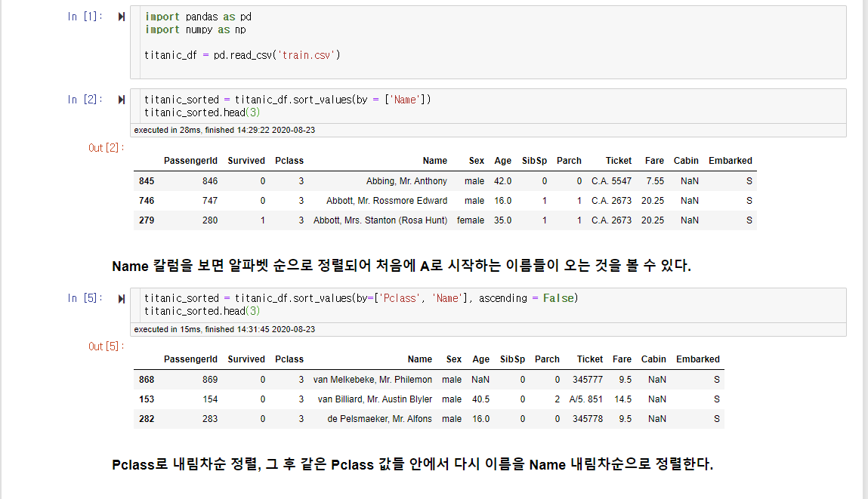Click the Out [5] output prompt
Image resolution: width=868 pixels, height=499 pixels.
(x=107, y=347)
